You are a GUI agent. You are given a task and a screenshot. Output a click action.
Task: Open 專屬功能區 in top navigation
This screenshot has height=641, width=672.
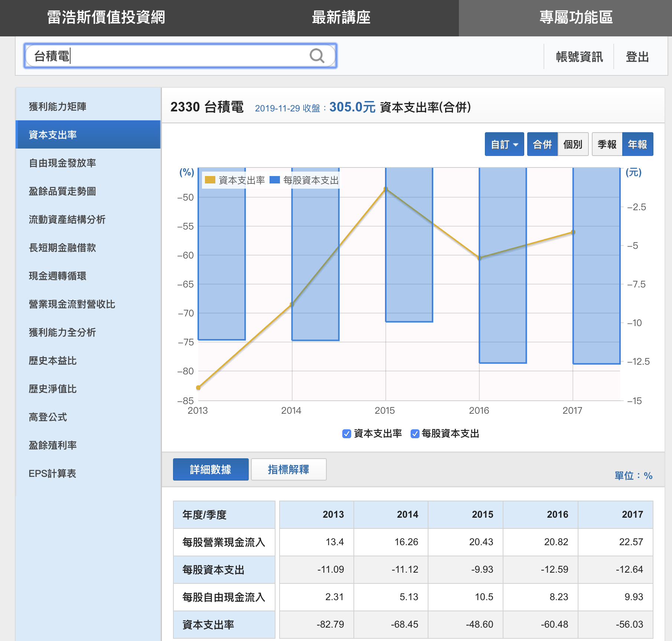coord(576,17)
